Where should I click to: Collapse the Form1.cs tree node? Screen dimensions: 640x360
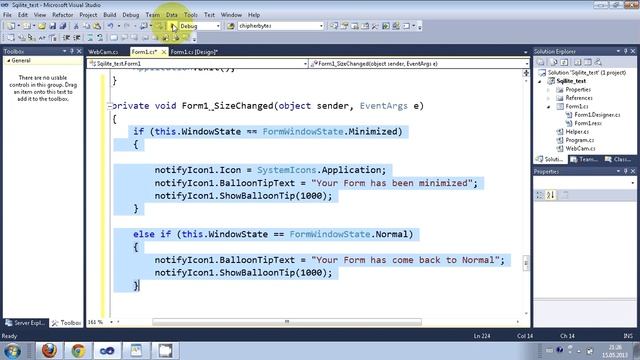click(549, 107)
